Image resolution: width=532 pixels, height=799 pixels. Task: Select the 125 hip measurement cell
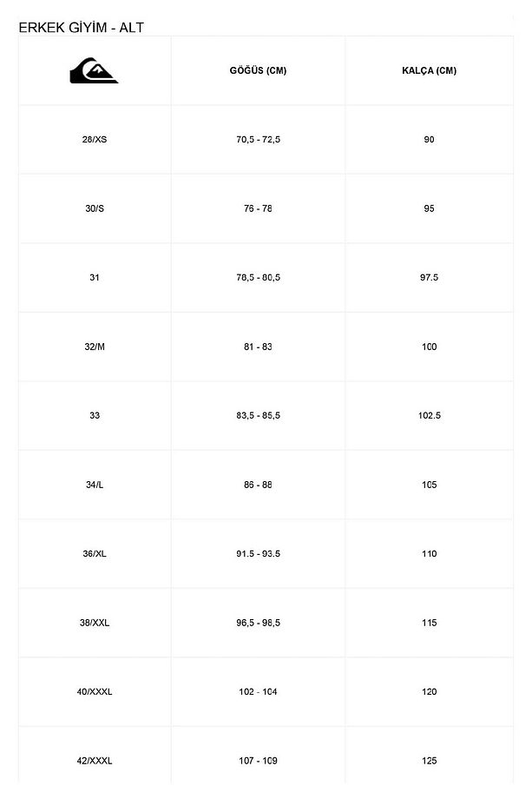click(430, 761)
